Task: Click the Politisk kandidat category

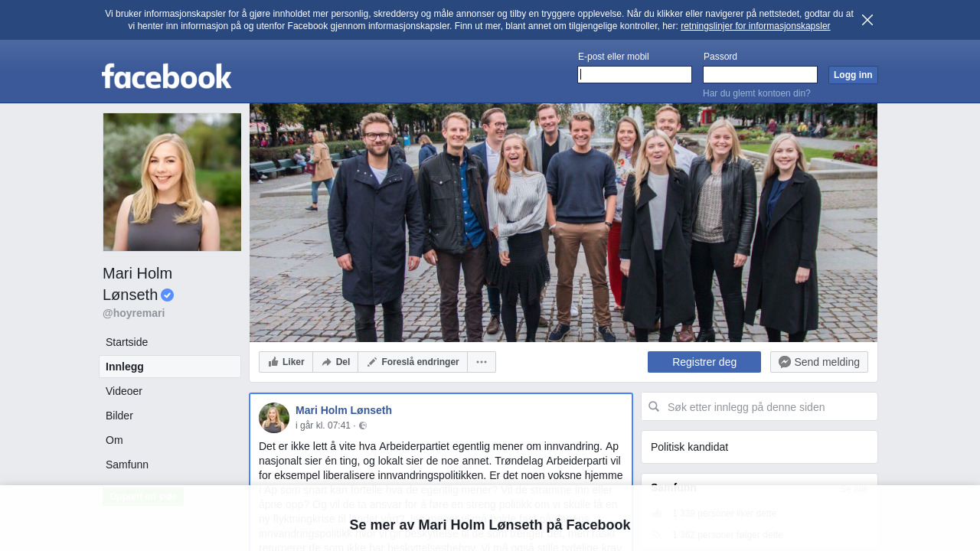Action: pyautogui.click(x=689, y=447)
